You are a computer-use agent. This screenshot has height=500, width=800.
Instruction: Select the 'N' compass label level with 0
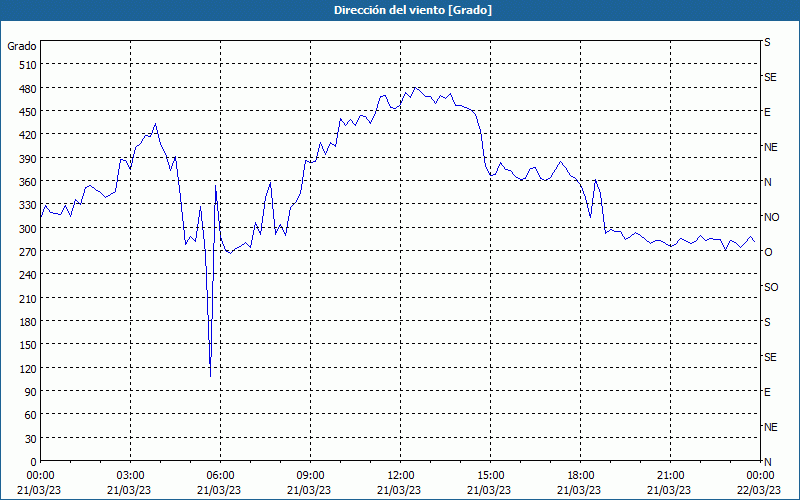[x=768, y=462]
